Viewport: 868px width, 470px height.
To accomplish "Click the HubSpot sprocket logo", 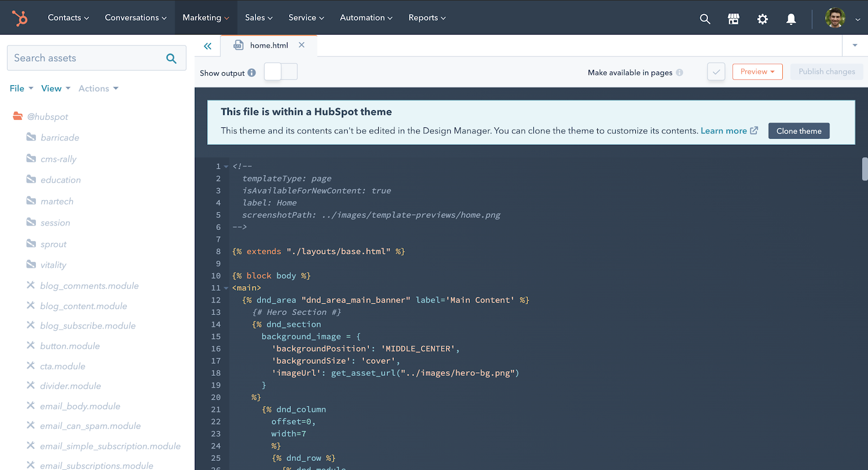I will (x=20, y=18).
